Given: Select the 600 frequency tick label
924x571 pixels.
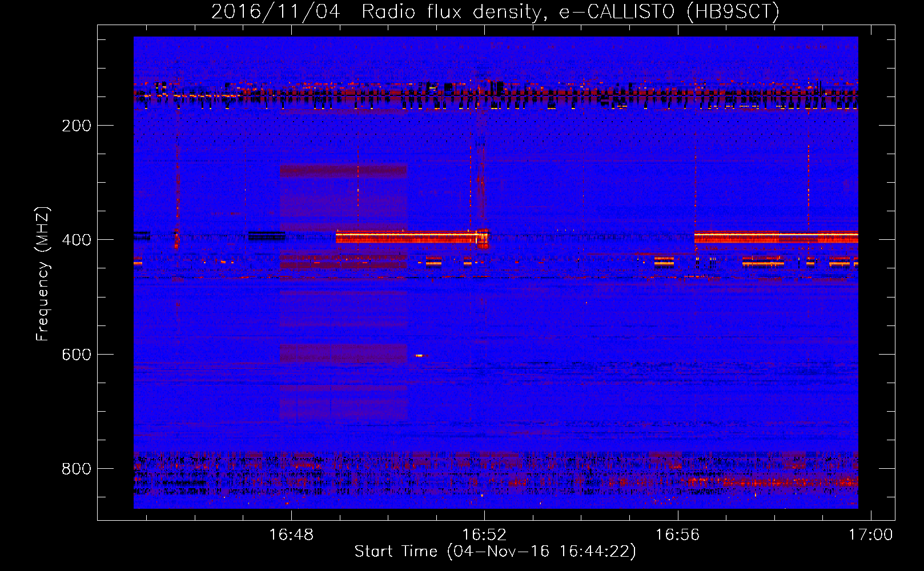Looking at the screenshot, I should click(x=77, y=355).
